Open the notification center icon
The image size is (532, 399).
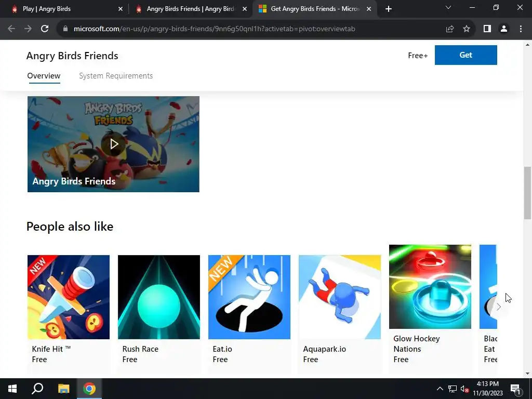[515, 389]
